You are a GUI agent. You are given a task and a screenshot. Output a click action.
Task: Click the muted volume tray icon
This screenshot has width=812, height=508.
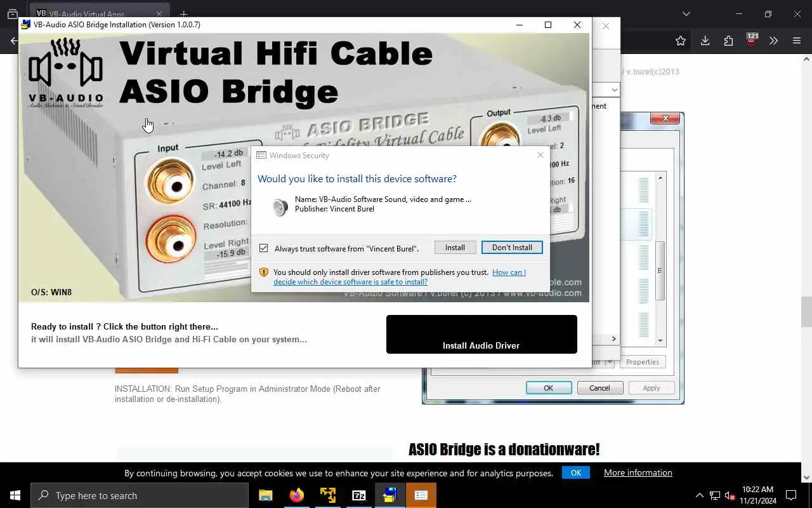click(730, 495)
